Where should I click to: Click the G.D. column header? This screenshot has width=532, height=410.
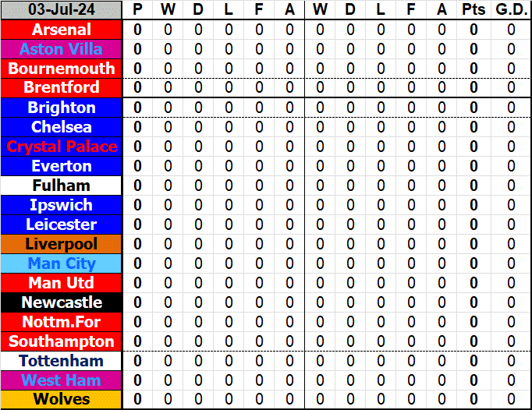(x=511, y=10)
